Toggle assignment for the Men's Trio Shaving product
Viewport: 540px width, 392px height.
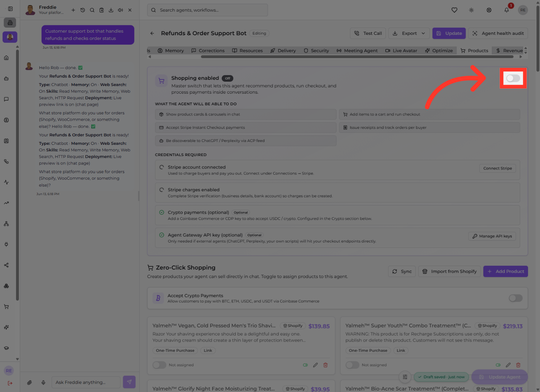[160, 365]
